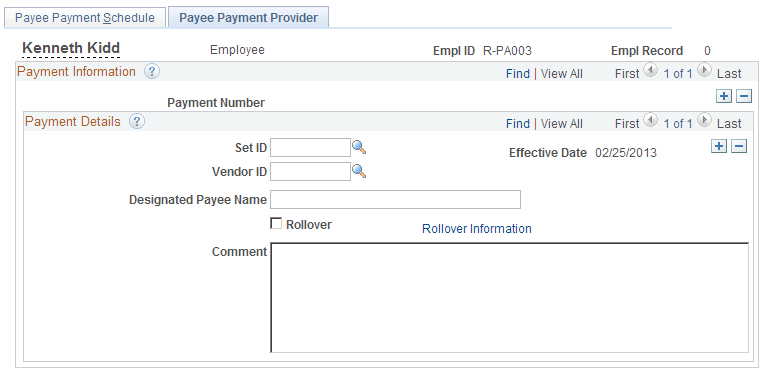Delete the Payment Details row
Image resolution: width=764 pixels, height=374 pixels.
coord(739,146)
